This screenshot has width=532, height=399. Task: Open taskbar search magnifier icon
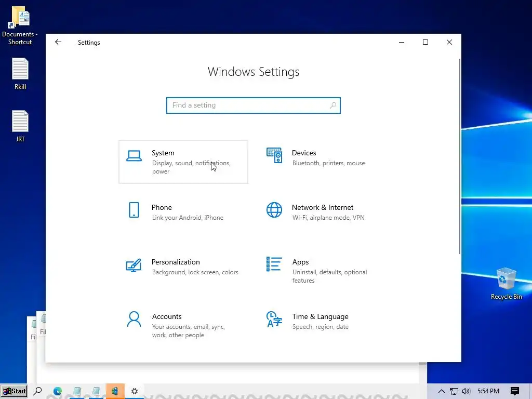coord(37,391)
